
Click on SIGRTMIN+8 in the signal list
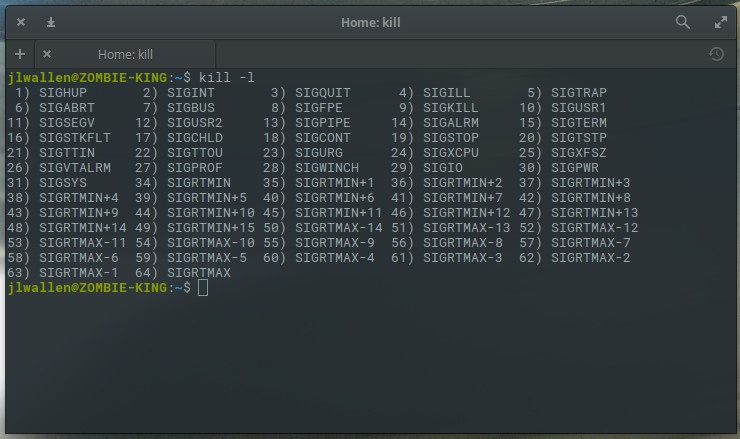coord(590,198)
